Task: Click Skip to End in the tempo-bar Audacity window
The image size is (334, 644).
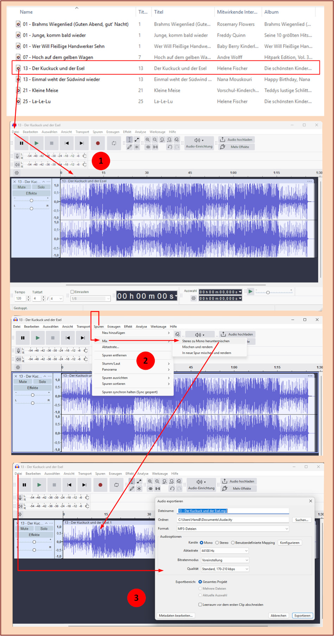Action: (x=82, y=143)
